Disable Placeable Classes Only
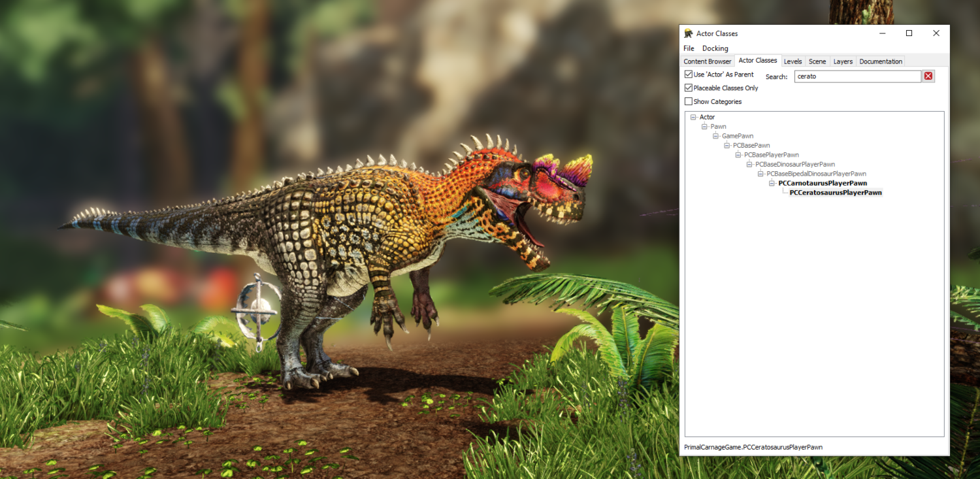The image size is (980, 479). pos(689,88)
